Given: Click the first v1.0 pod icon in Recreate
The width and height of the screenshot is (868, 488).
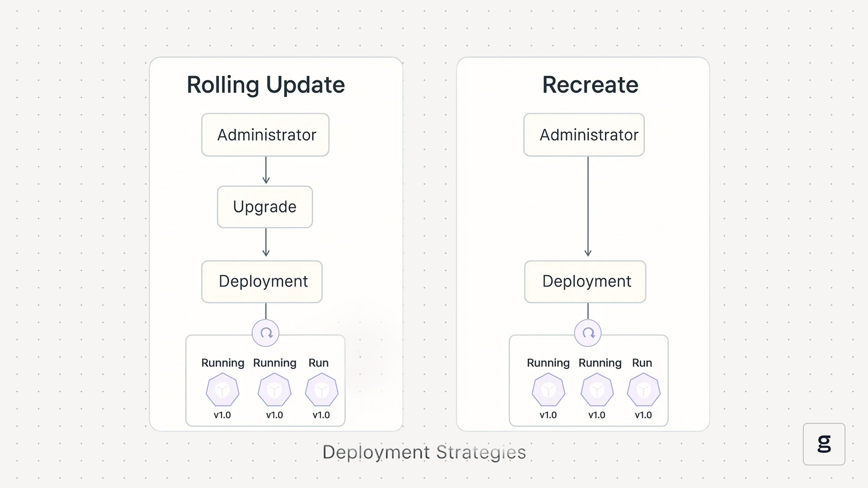Looking at the screenshot, I should pyautogui.click(x=548, y=389).
